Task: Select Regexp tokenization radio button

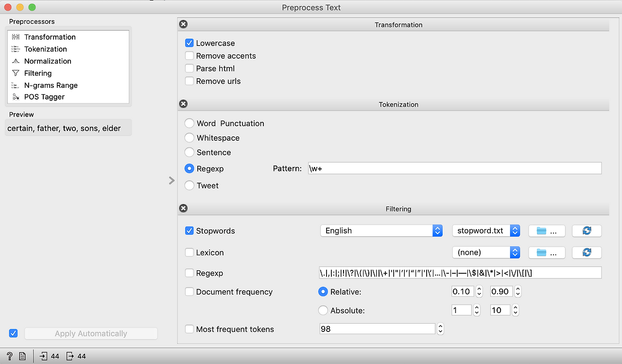Action: click(190, 169)
